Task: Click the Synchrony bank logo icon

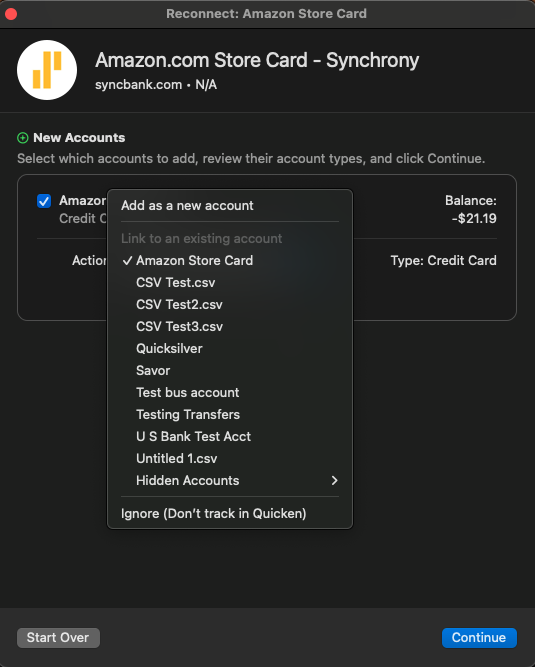Action: click(x=47, y=70)
